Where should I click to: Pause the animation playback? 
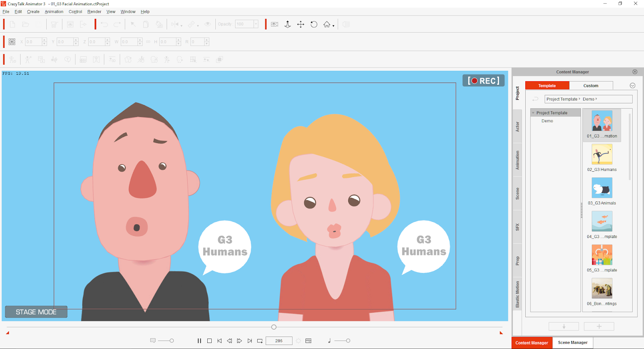click(199, 341)
